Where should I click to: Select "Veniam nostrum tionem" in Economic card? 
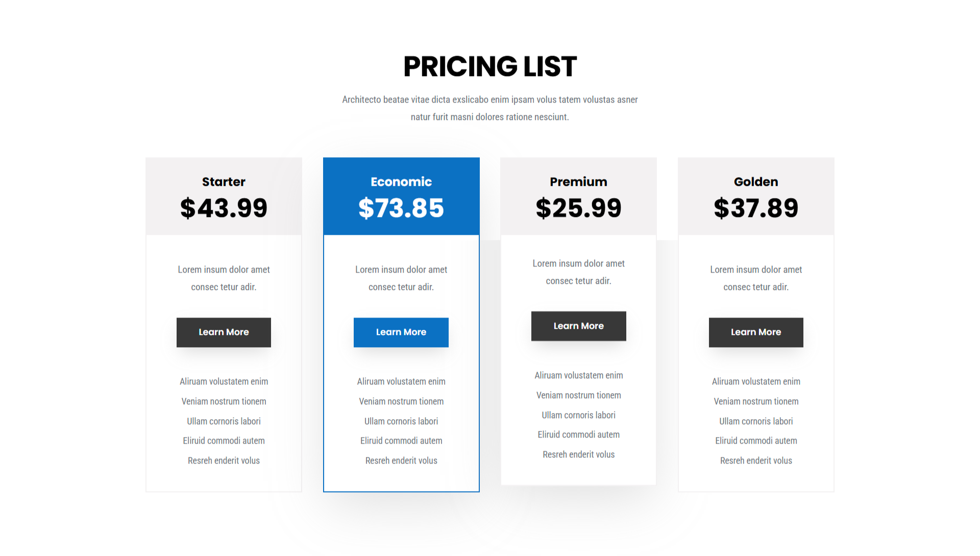(x=401, y=401)
